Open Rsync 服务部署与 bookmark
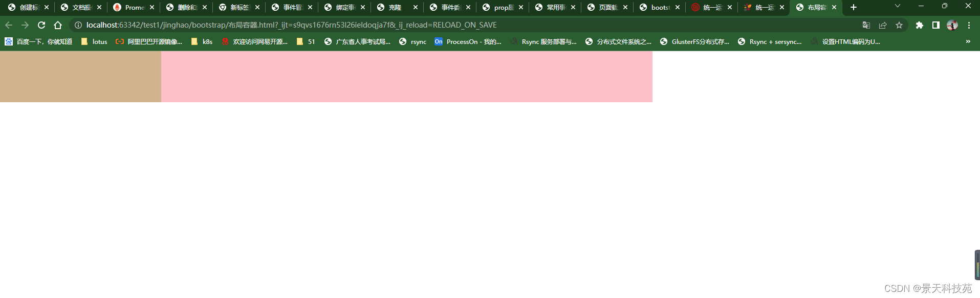 tap(543, 41)
